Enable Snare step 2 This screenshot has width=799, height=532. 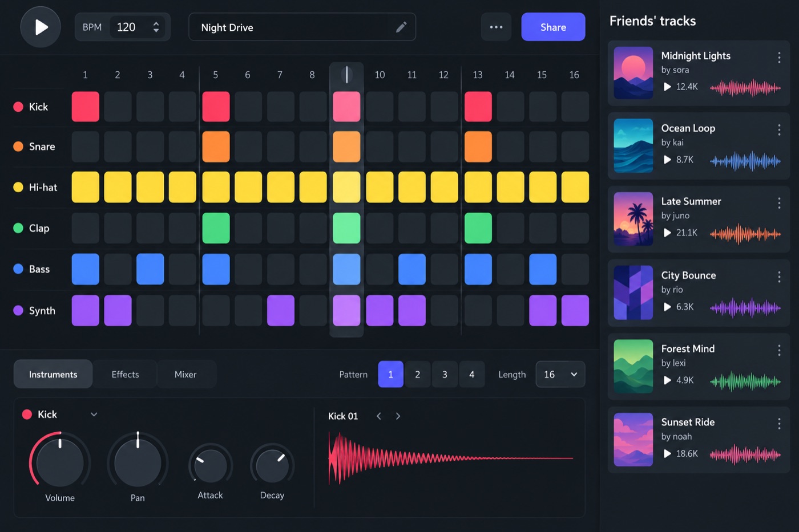click(x=118, y=147)
